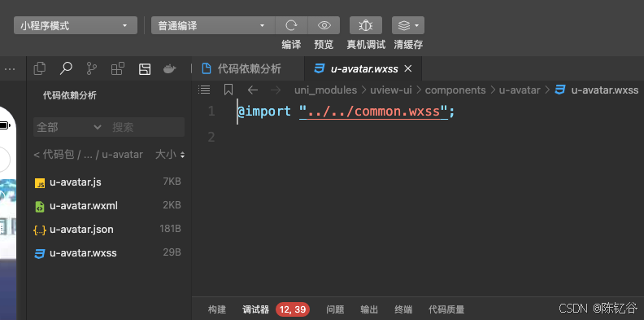Click the "../../common.wxss" import path
644x320 pixels.
coord(373,112)
